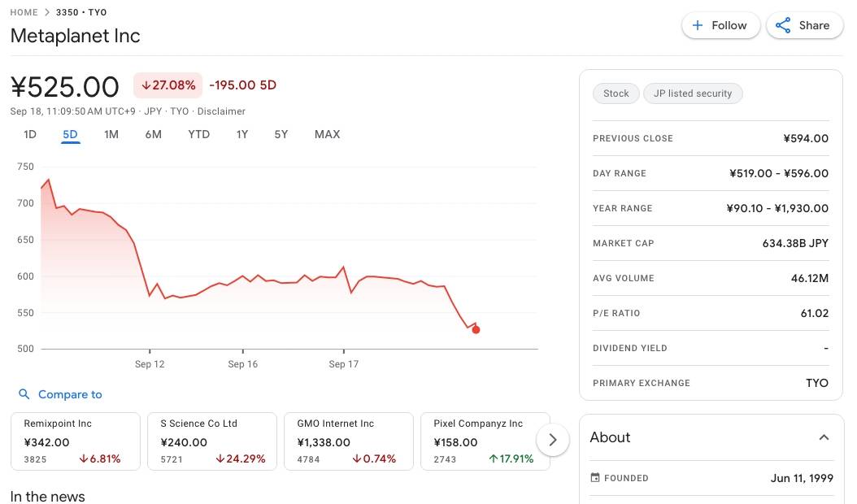Screen dimensions: 857x504
Task: Click AVG VOLUME value 46.12M
Action: (810, 278)
